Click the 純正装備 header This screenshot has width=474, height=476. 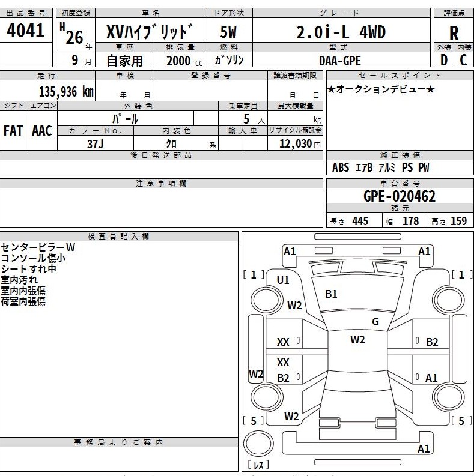pos(400,155)
